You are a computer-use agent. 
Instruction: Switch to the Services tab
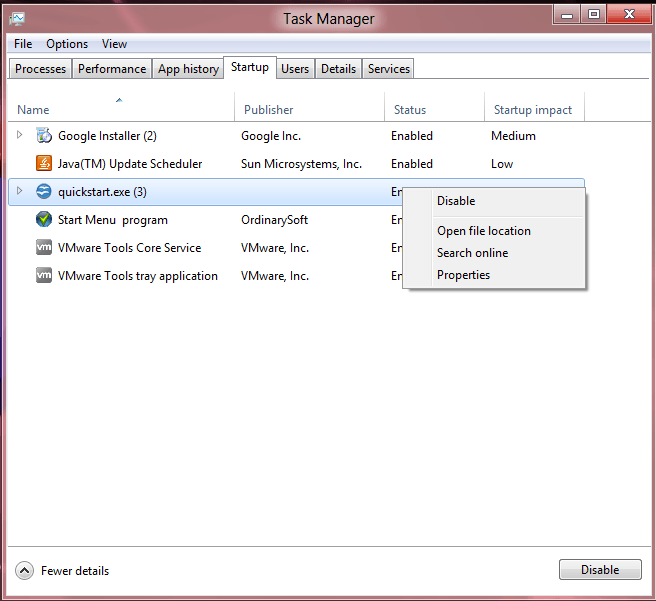389,69
